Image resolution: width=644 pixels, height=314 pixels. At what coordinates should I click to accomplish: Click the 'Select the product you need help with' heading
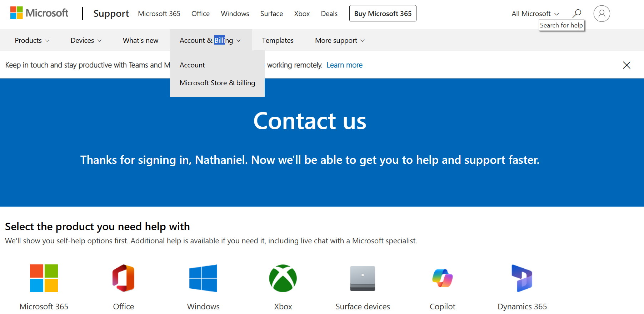click(x=98, y=227)
